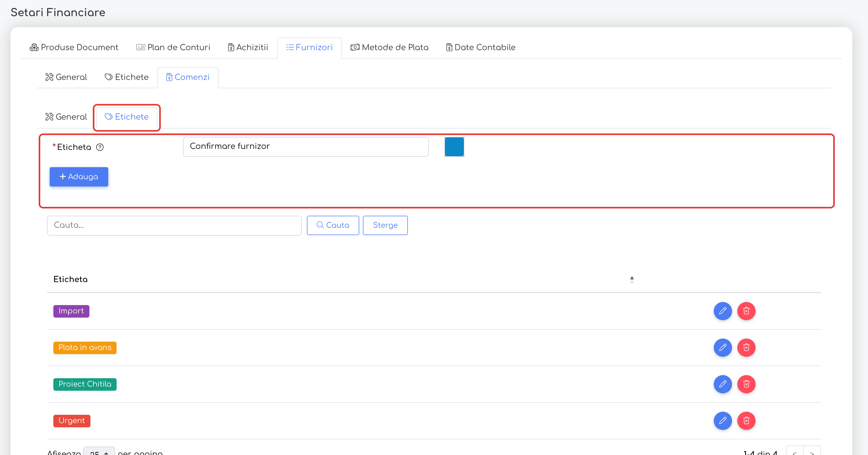
Task: Click the red Urgent tag
Action: [72, 421]
